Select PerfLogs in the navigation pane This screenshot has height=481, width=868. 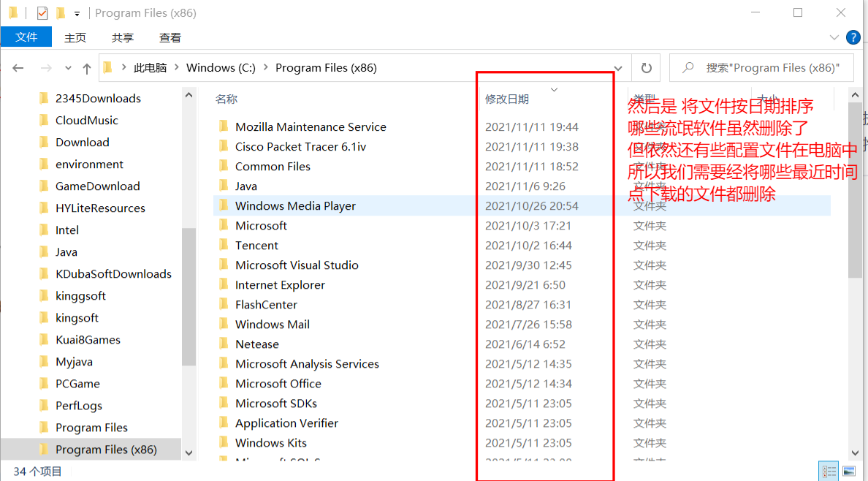(79, 406)
